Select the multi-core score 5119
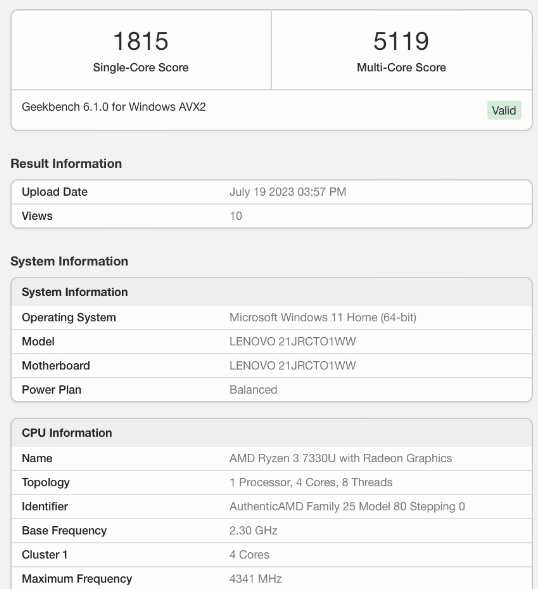The width and height of the screenshot is (538, 589). pyautogui.click(x=401, y=41)
